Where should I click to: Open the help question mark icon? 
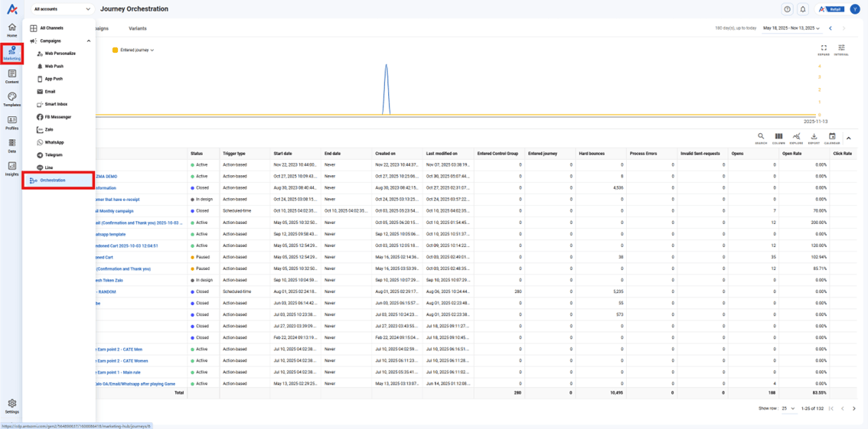point(787,9)
